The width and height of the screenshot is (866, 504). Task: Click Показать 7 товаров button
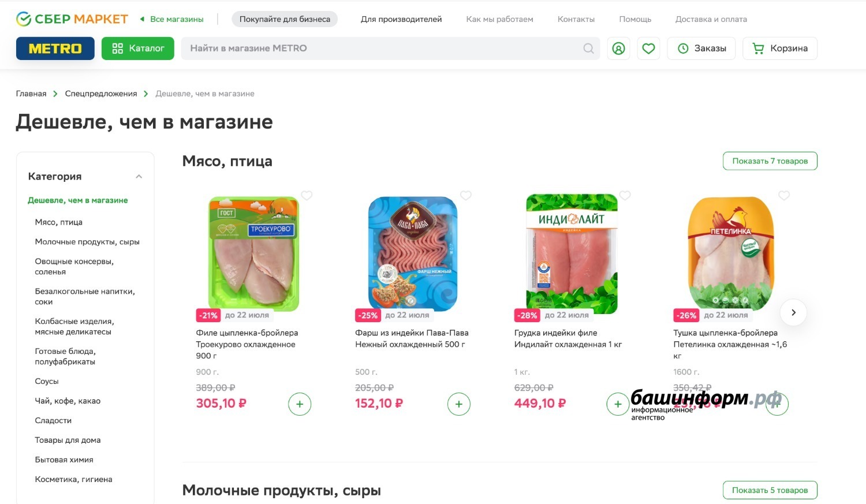tap(770, 161)
